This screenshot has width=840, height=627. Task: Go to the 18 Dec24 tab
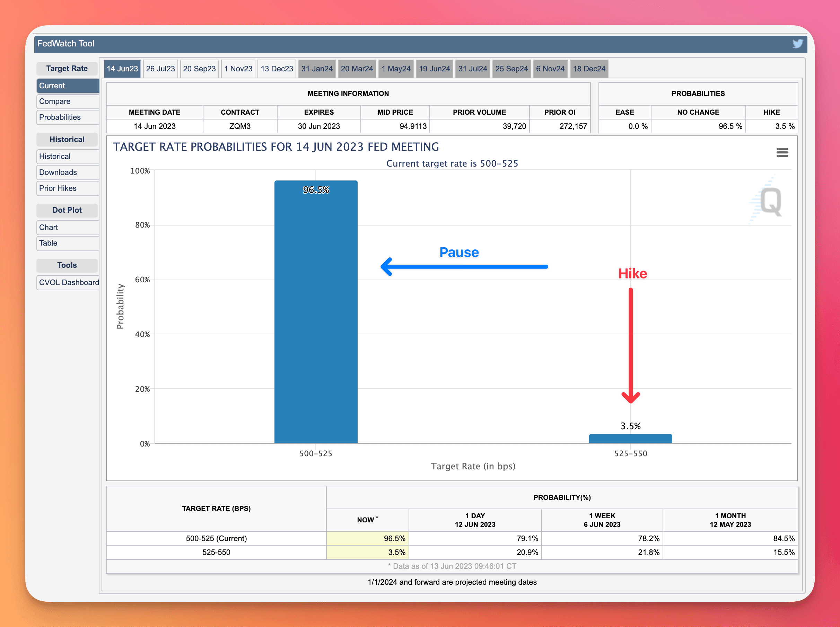(589, 69)
